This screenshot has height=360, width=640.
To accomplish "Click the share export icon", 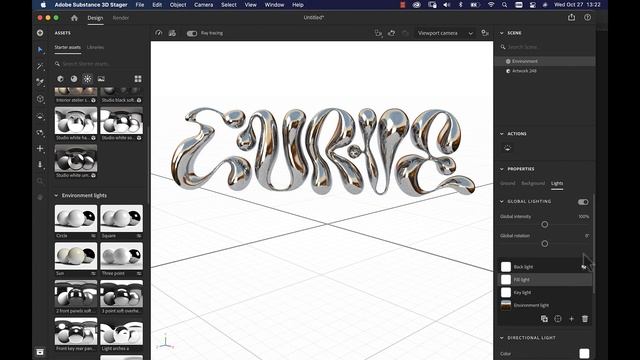I will point(571,17).
